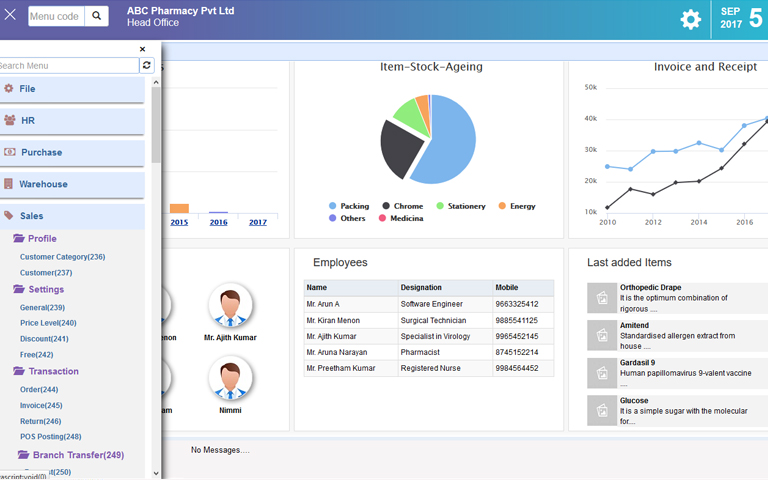Click the menu scrollbar up arrow

tap(156, 82)
